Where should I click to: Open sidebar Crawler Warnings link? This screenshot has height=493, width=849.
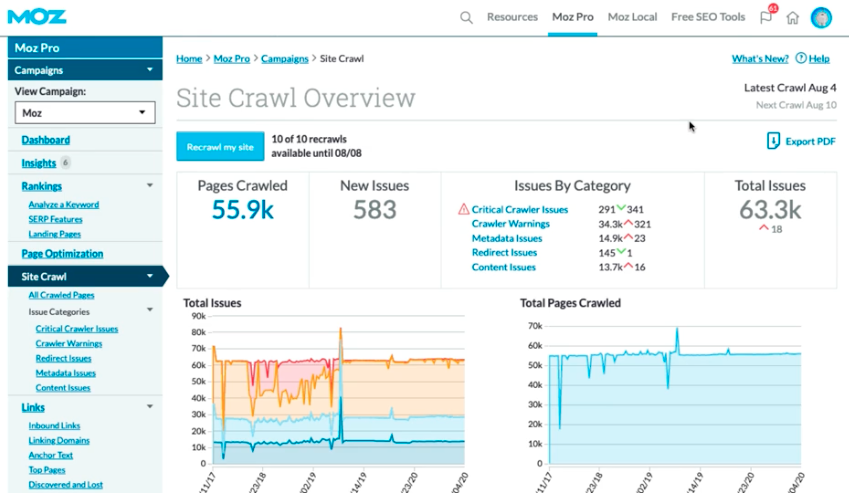pyautogui.click(x=69, y=343)
